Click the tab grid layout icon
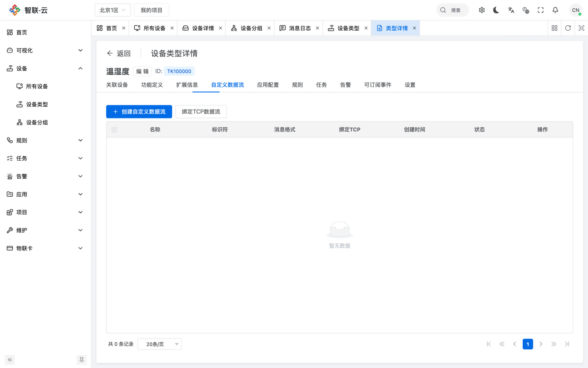 click(x=555, y=28)
